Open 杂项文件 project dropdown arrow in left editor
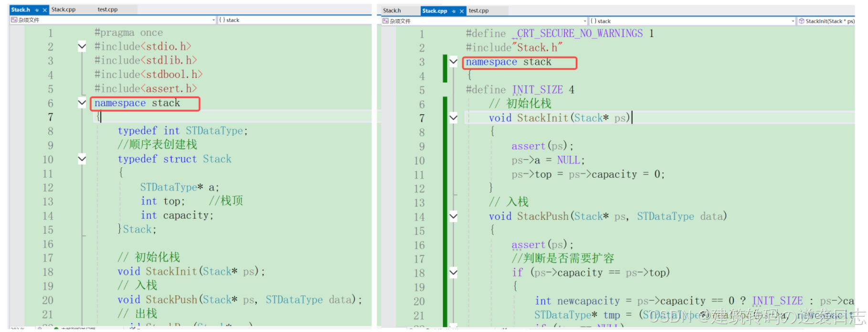The width and height of the screenshot is (868, 332). coord(213,20)
